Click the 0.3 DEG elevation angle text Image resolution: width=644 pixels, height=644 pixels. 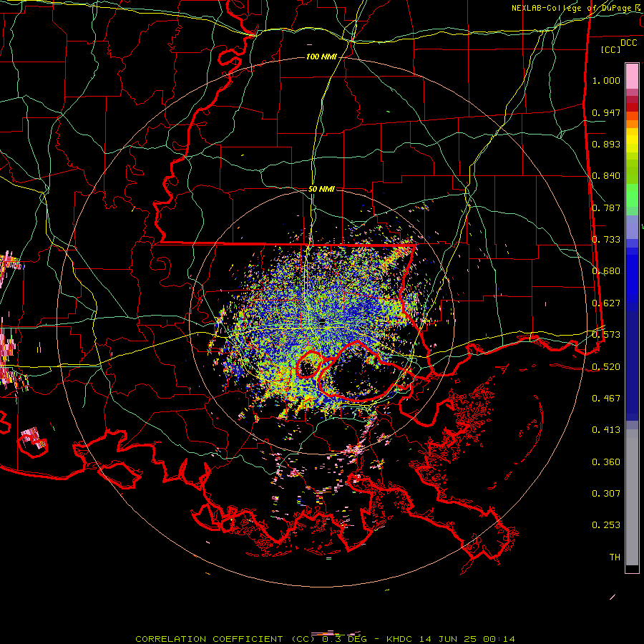[345, 639]
